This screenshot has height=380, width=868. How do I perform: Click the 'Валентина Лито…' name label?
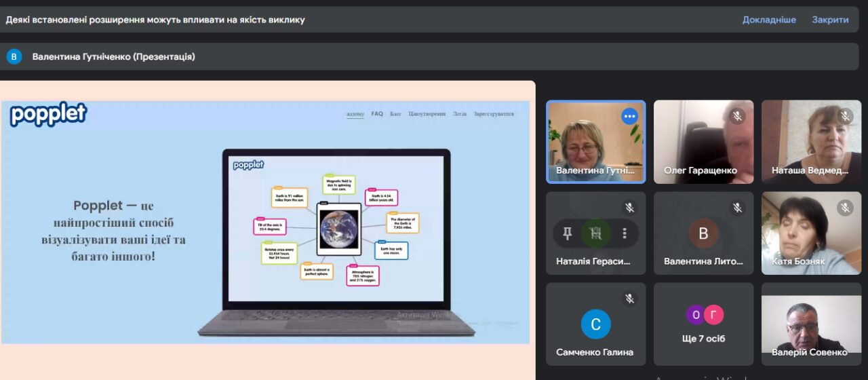[703, 261]
